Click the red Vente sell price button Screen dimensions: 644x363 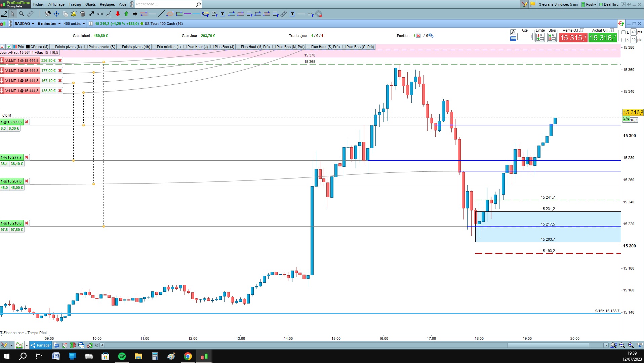[x=573, y=38]
